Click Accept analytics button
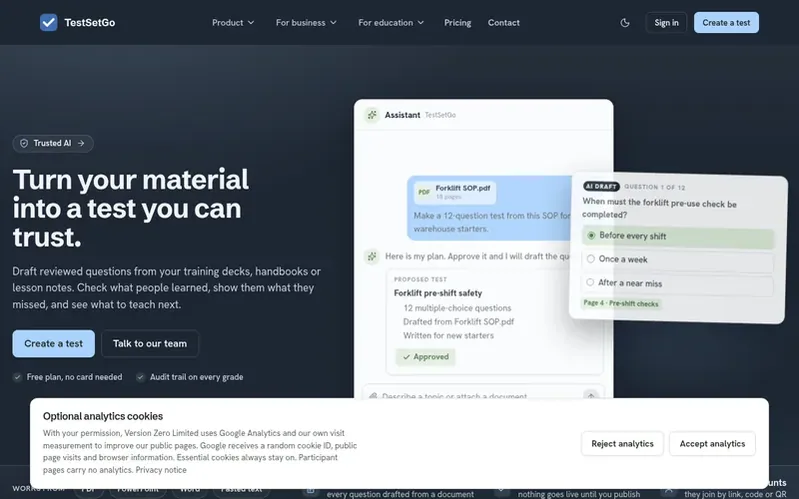Viewport: 799px width, 499px height. [712, 443]
